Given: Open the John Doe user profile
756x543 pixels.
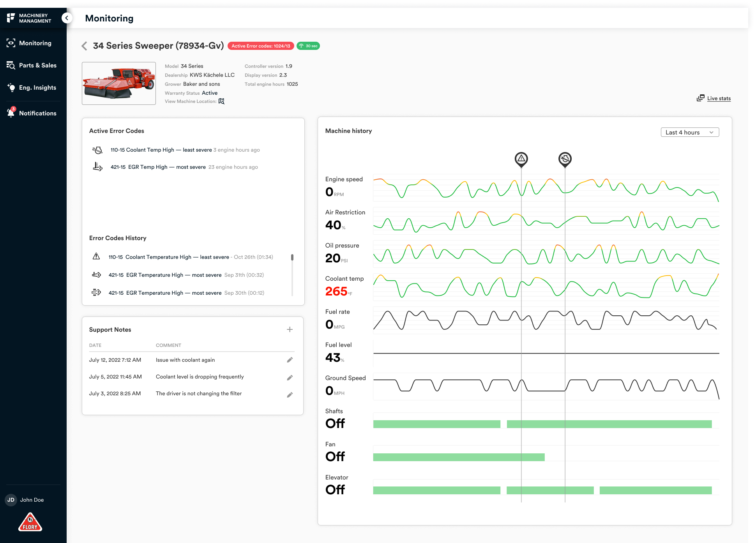Looking at the screenshot, I should tap(25, 500).
